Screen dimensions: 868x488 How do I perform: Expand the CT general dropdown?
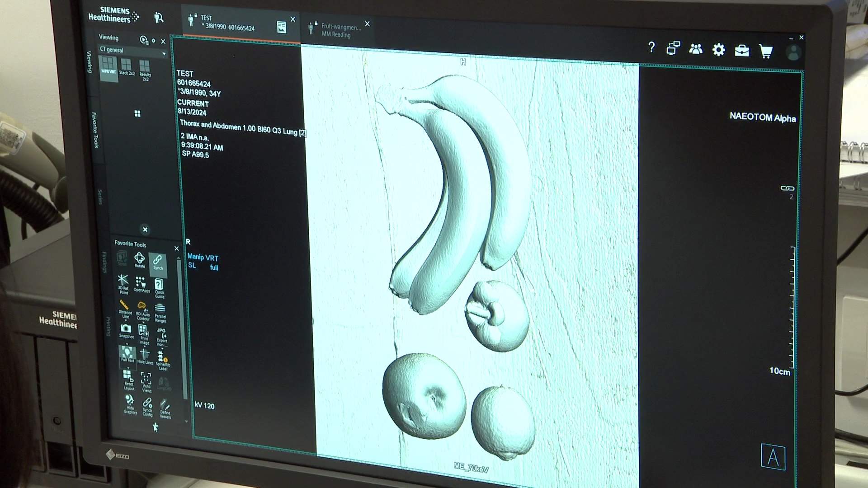pyautogui.click(x=164, y=53)
